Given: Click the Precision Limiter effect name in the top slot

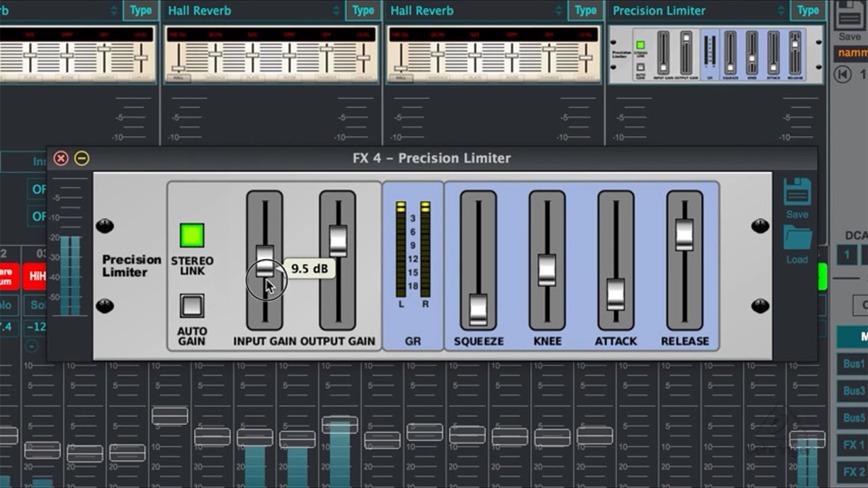Looking at the screenshot, I should click(x=659, y=11).
